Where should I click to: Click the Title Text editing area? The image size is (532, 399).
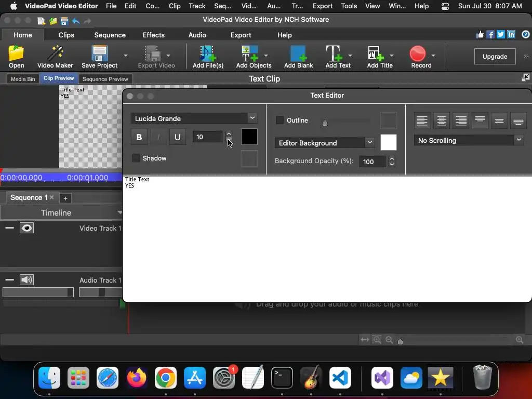point(327,239)
